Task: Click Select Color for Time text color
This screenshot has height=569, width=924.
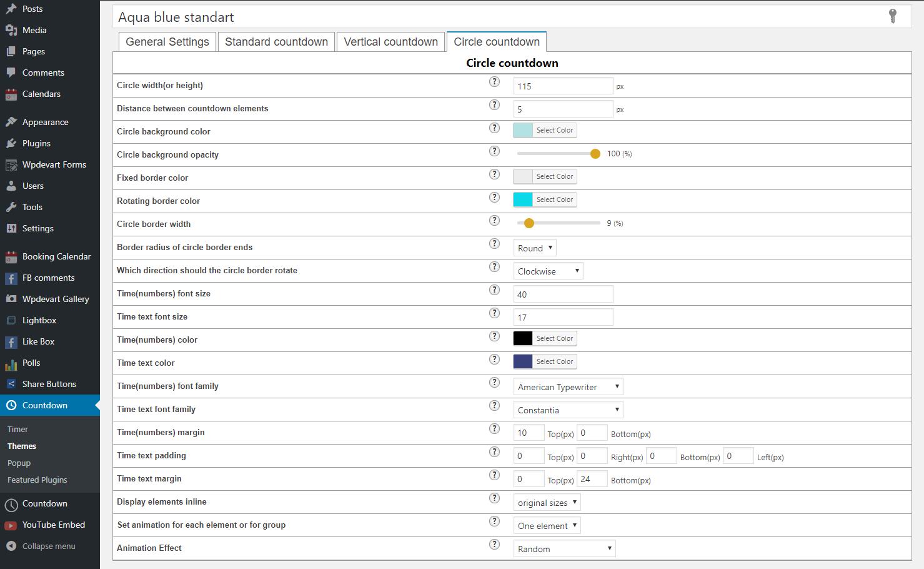Action: coord(555,361)
